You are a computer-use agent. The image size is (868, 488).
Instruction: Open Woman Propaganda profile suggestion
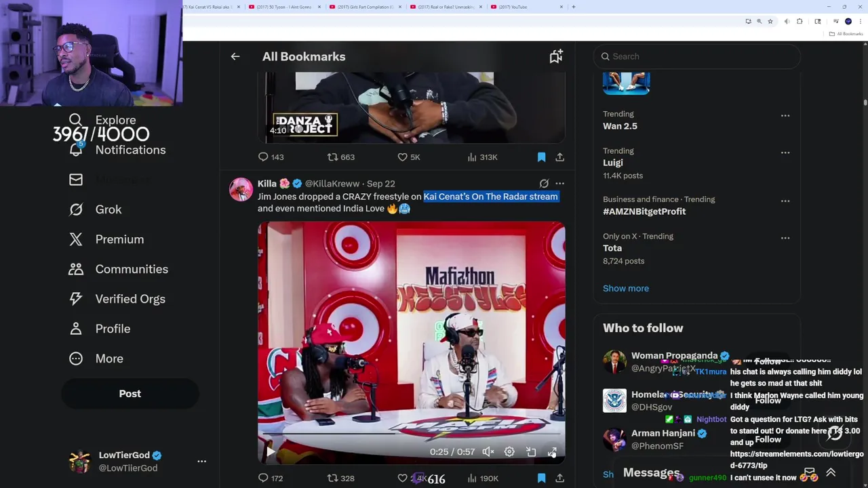tap(674, 356)
